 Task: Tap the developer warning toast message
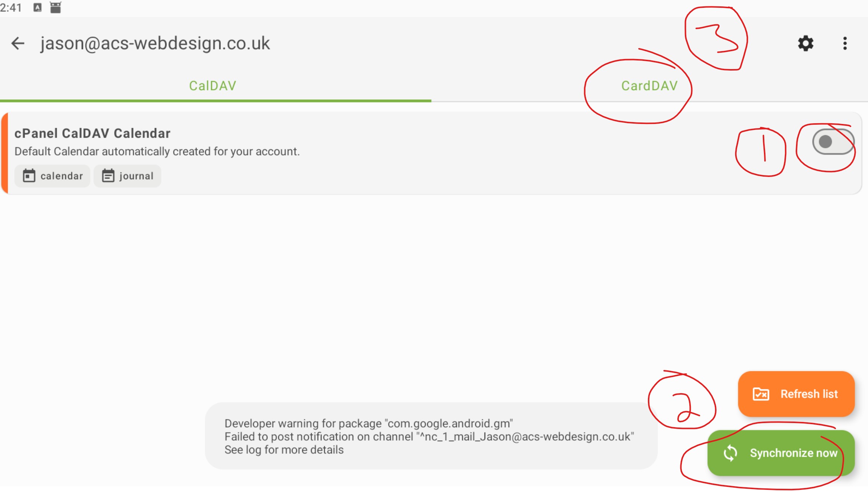(x=431, y=436)
